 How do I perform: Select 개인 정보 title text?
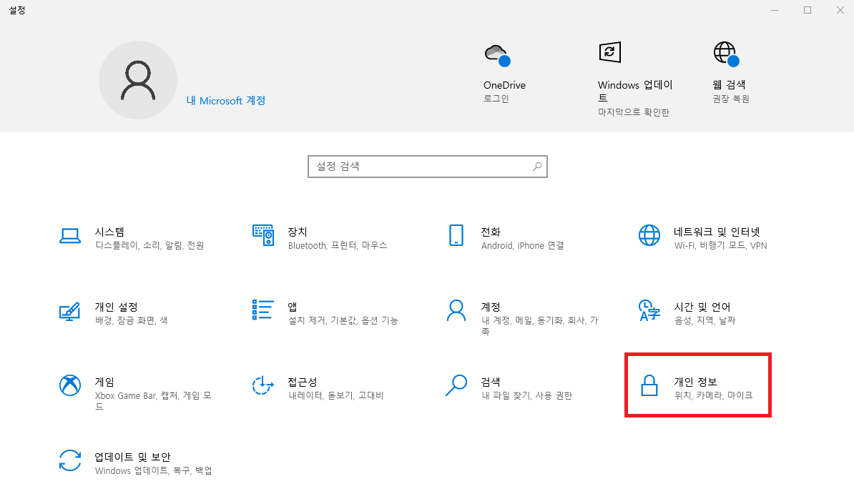pos(695,382)
